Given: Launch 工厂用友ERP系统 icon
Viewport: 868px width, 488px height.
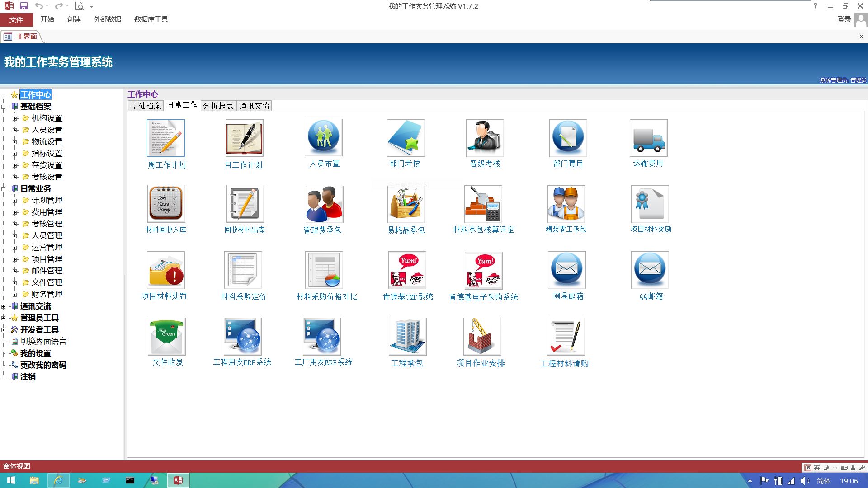Looking at the screenshot, I should point(322,337).
